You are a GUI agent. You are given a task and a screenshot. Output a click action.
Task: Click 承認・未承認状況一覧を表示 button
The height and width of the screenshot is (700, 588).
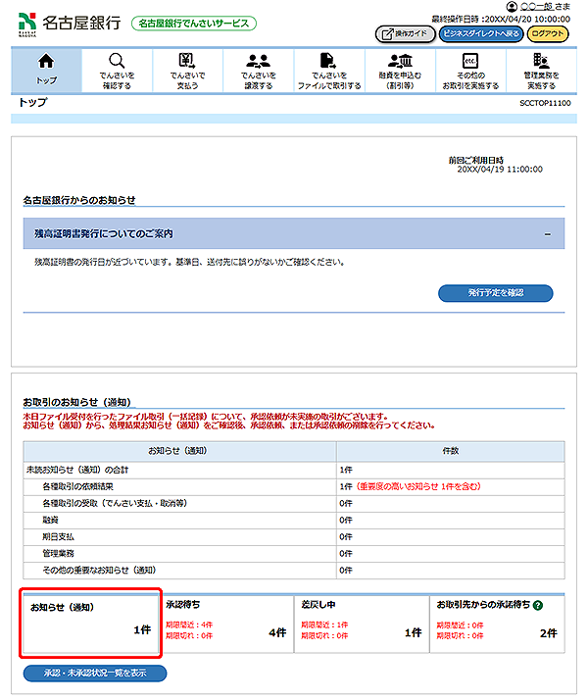(x=95, y=674)
